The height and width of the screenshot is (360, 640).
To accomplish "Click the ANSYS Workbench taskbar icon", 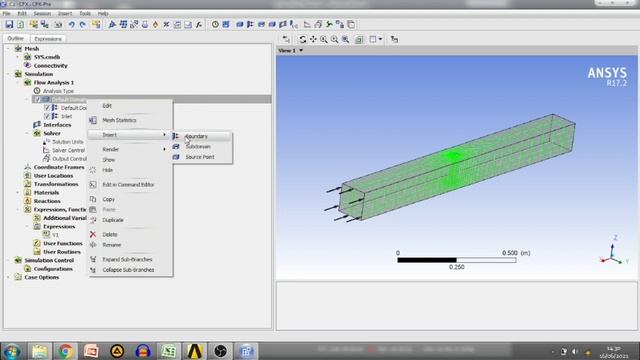I will click(x=195, y=351).
